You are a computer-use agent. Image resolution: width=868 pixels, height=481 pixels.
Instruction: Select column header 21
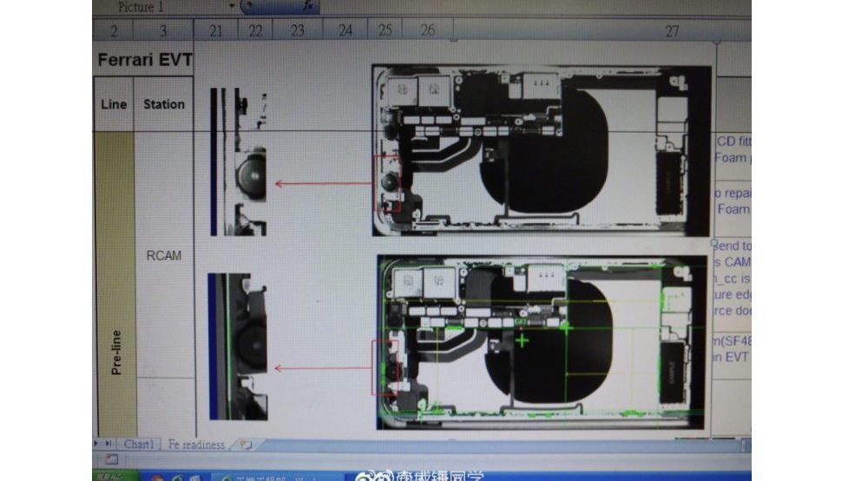tap(216, 30)
